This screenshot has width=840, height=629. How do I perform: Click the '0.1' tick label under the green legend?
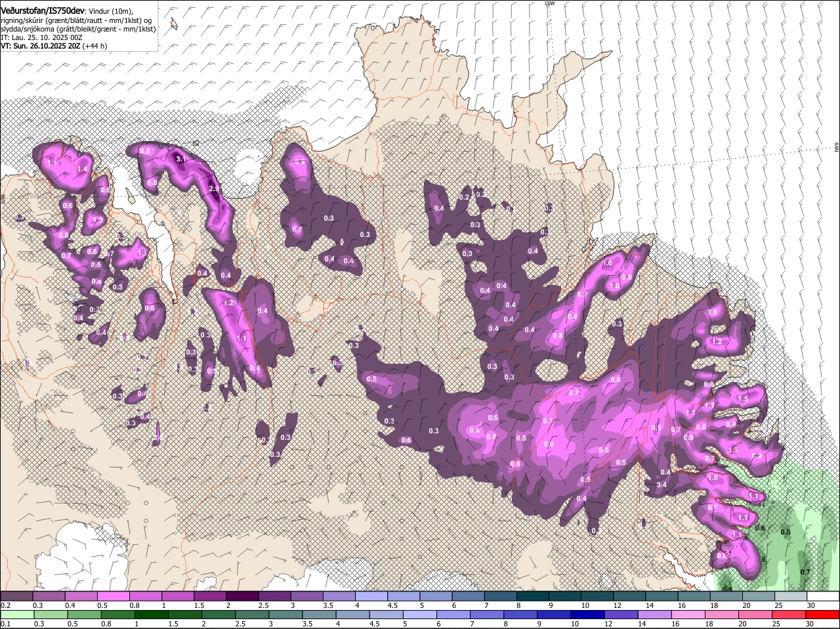(5, 624)
